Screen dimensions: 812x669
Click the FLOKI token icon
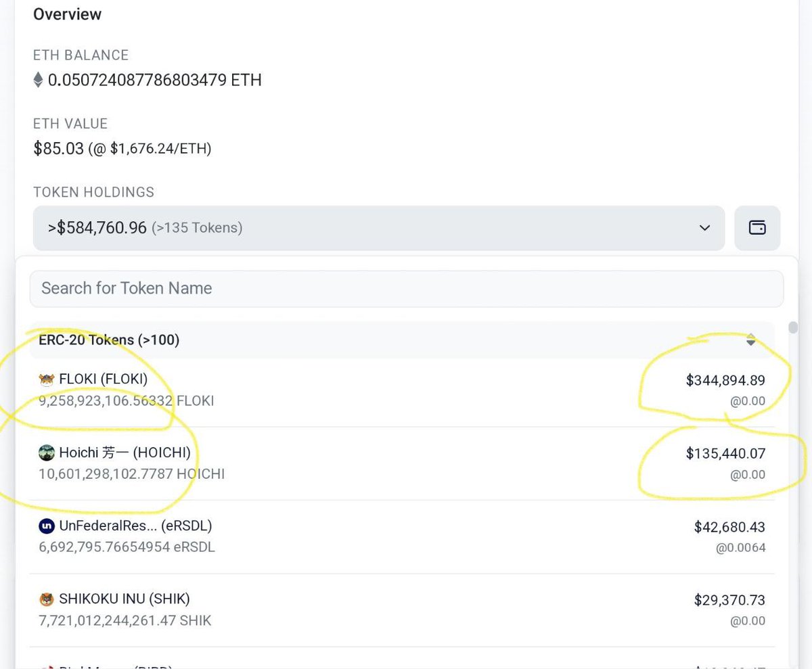tap(46, 379)
